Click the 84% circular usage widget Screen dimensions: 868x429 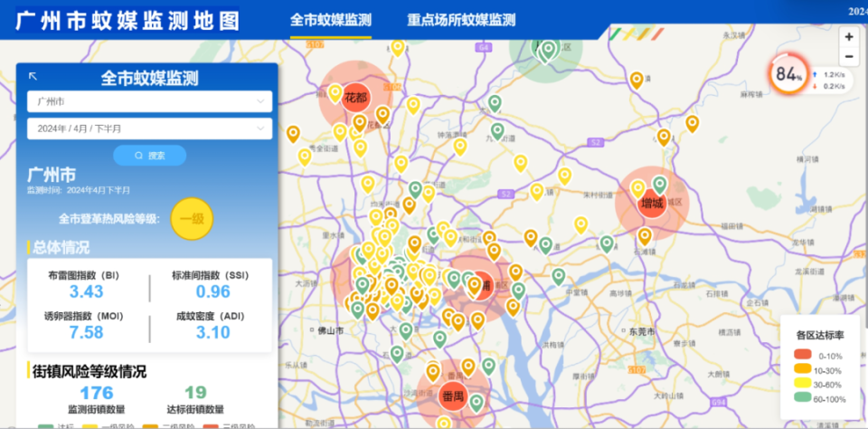(788, 73)
